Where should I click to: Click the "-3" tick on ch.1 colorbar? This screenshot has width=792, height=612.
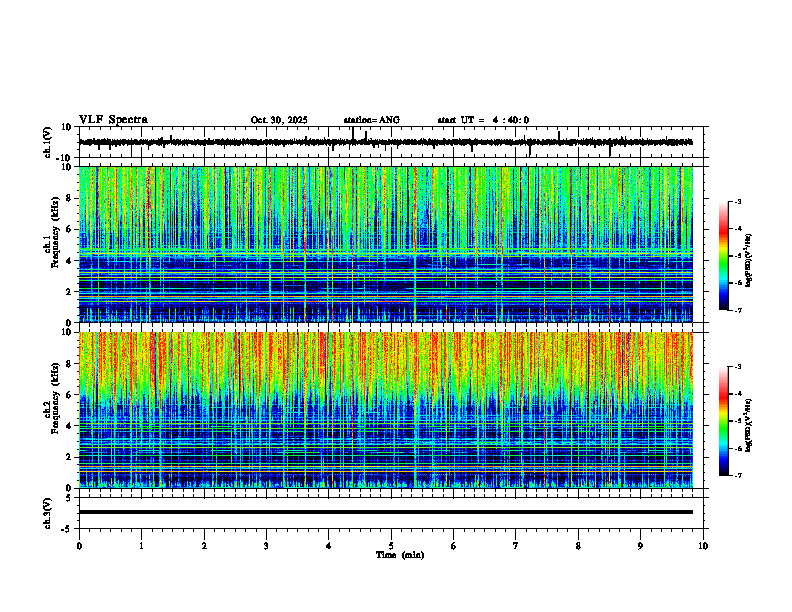738,201
